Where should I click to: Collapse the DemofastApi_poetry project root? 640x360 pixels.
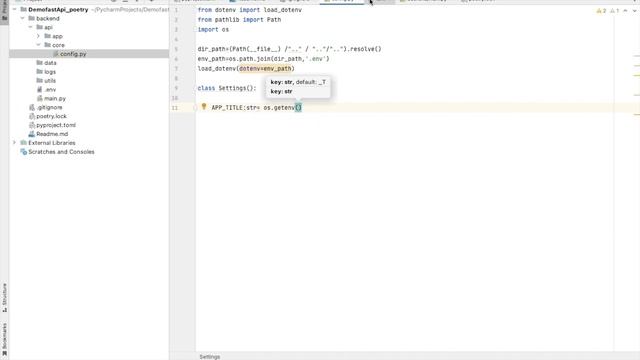[15, 9]
